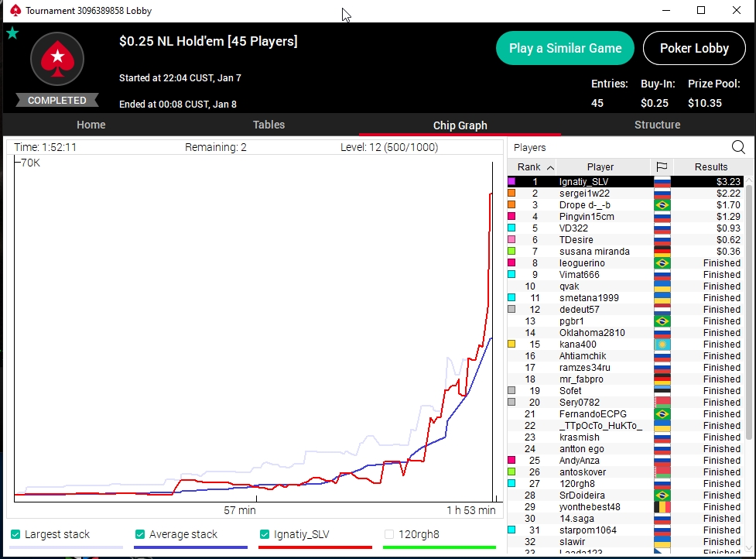Minimize the Tournament Lobby window
This screenshot has height=559, width=756.
pyautogui.click(x=666, y=10)
